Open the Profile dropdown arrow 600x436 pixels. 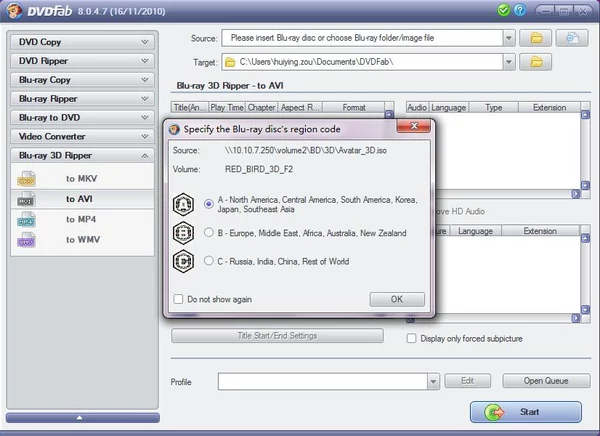coord(433,382)
